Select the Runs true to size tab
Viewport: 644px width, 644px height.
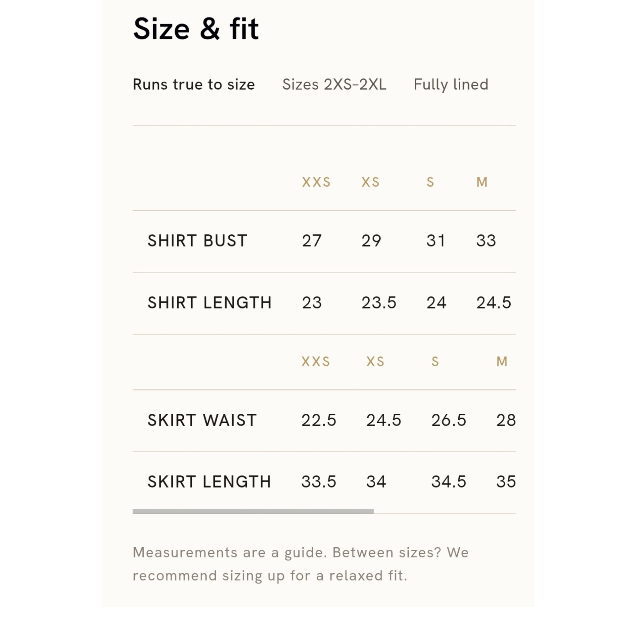[x=194, y=84]
